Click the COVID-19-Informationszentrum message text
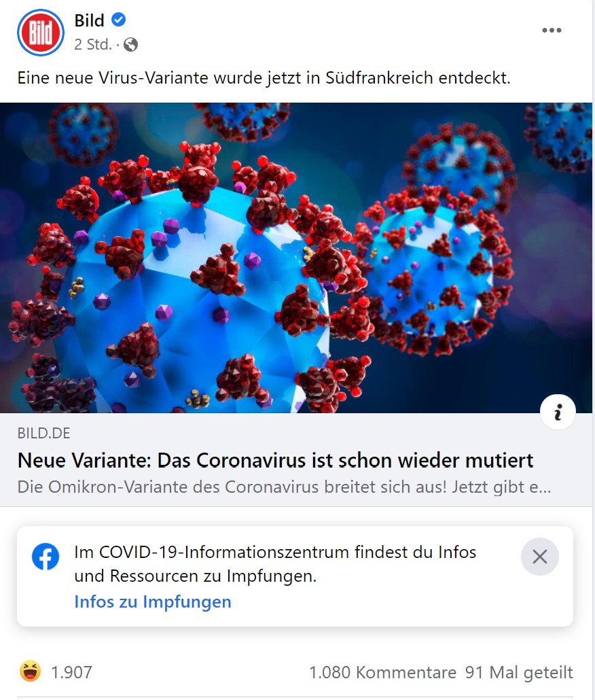The image size is (595, 700). [x=275, y=564]
